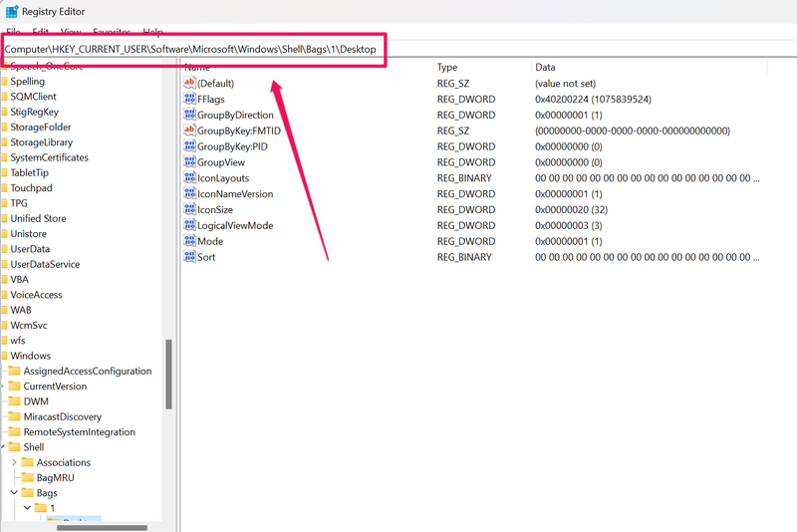This screenshot has width=797, height=532.
Task: Open the Help menu
Action: [x=152, y=33]
